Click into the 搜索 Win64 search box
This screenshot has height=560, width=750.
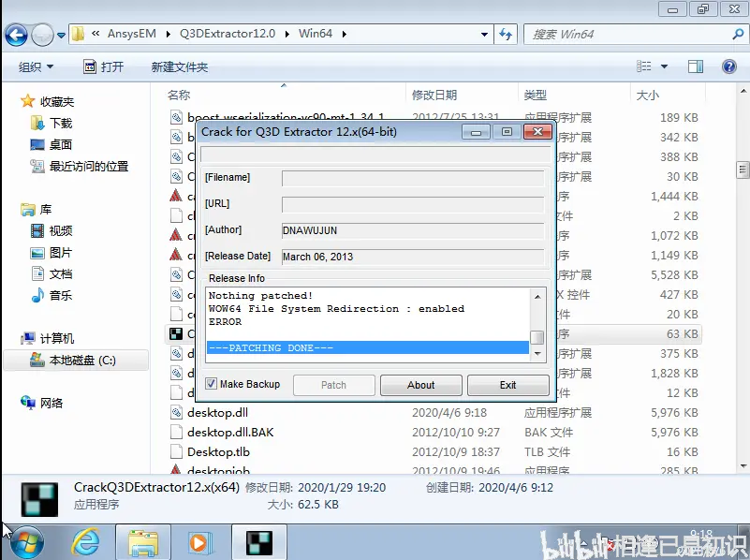pyautogui.click(x=626, y=35)
